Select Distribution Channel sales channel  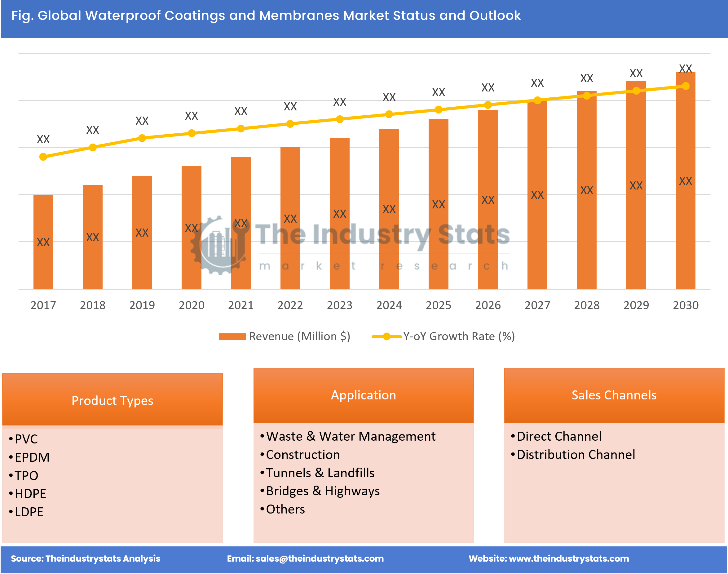click(x=576, y=455)
